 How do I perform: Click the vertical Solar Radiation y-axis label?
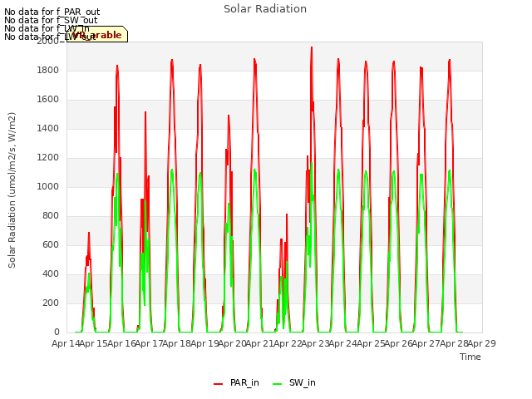12,190
